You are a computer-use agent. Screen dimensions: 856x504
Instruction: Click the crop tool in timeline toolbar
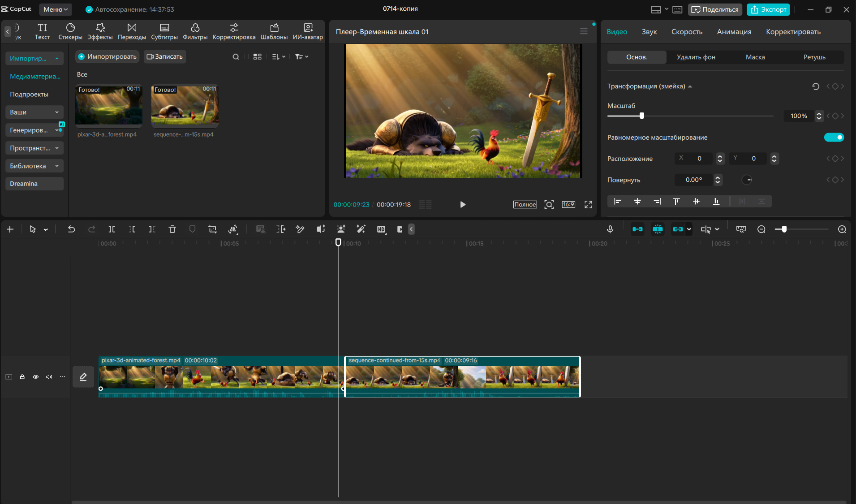point(212,229)
